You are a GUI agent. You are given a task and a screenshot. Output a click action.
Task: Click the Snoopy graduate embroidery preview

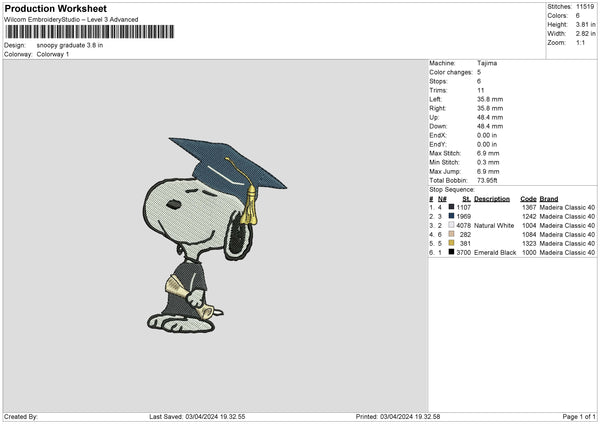point(215,235)
